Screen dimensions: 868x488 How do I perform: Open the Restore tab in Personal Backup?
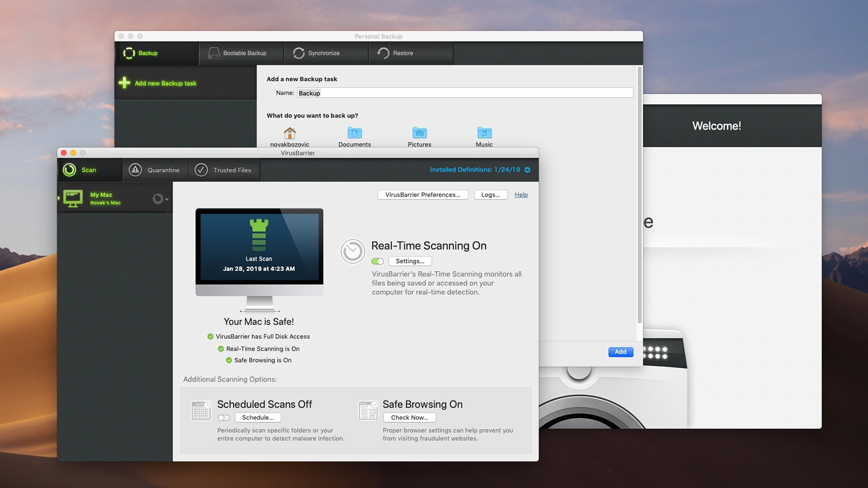click(411, 53)
